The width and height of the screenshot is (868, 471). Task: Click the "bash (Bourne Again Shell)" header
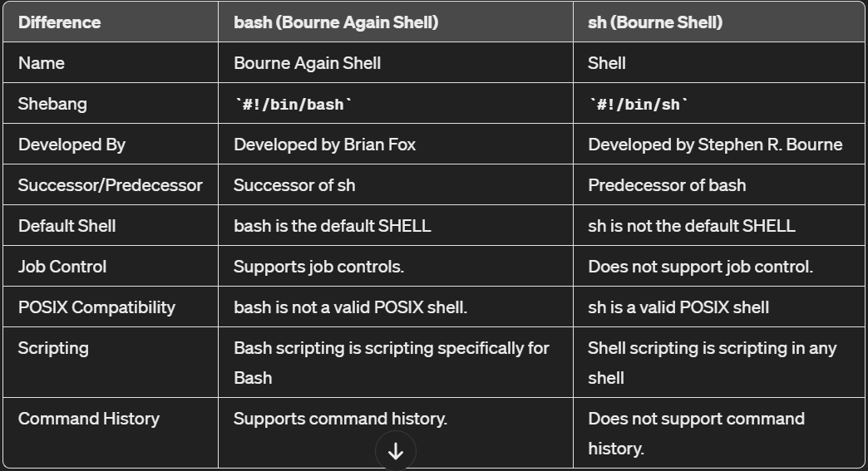[335, 22]
